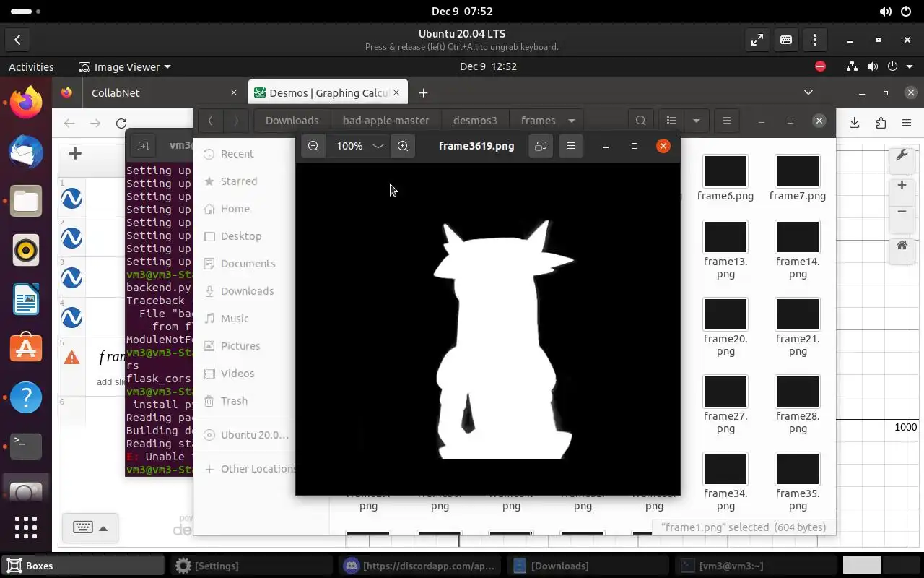
Task: Go forward in Files window navigation
Action: click(235, 121)
